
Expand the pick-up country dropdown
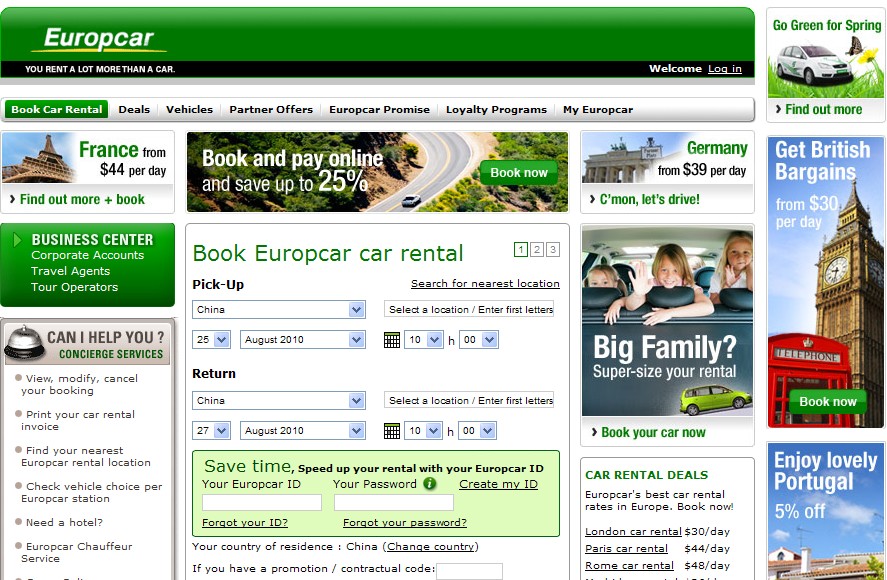(x=356, y=310)
